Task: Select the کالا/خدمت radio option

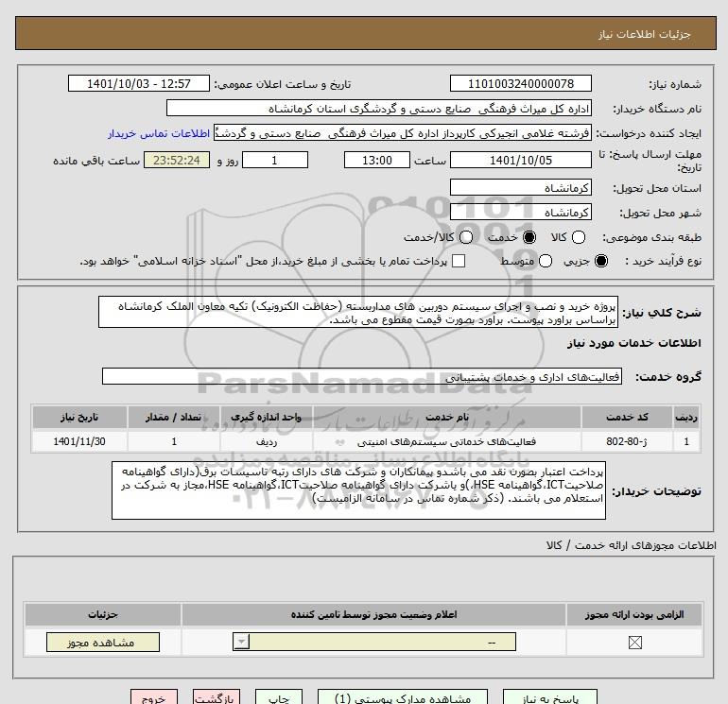Action: pyautogui.click(x=466, y=237)
